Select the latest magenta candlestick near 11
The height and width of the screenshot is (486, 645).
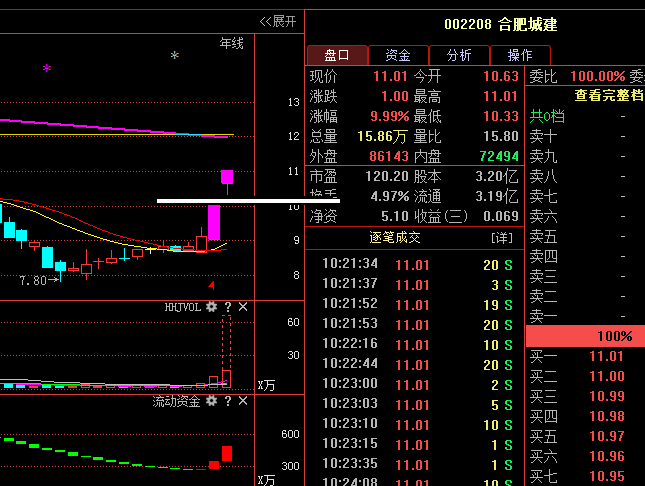coord(227,177)
